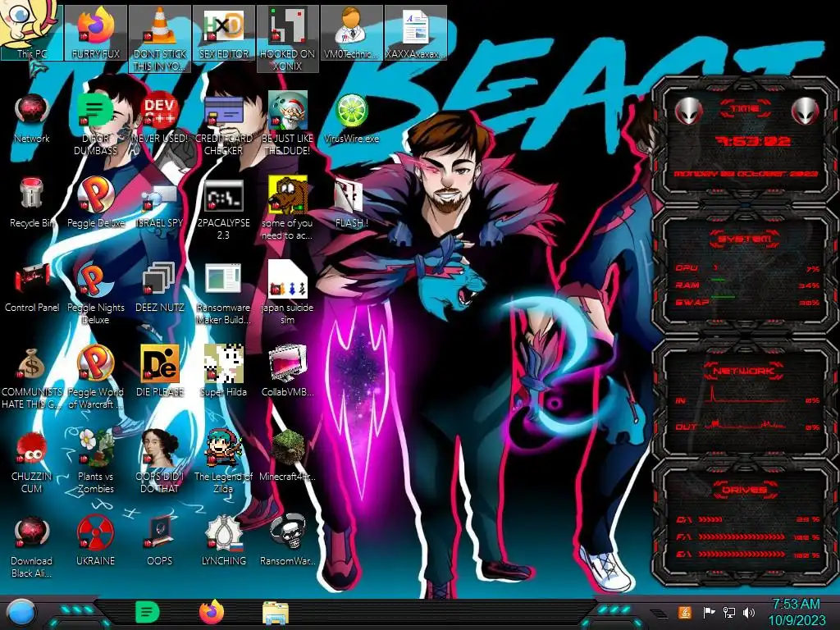Image resolution: width=840 pixels, height=630 pixels.
Task: Launch Peggle Nights Deluxe
Action: click(x=96, y=294)
